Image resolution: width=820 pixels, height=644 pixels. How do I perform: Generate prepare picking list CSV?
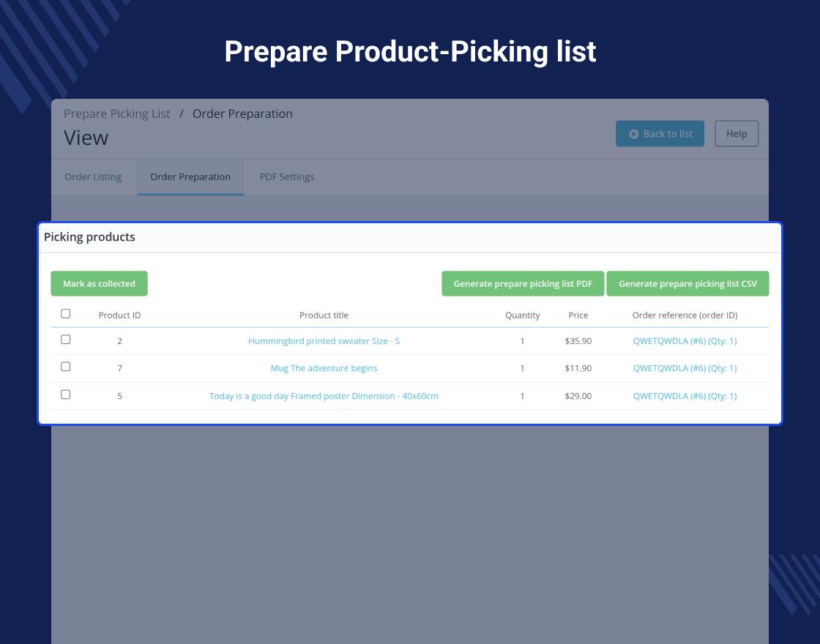687,283
